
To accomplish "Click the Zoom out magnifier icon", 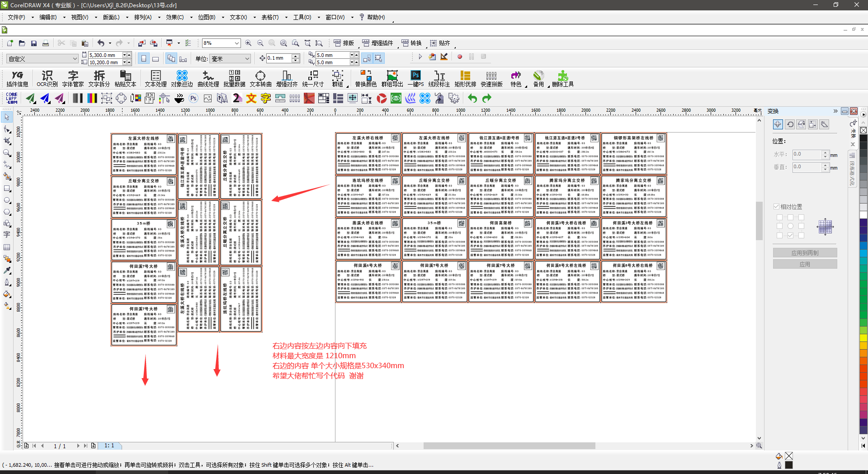I will 260,43.
